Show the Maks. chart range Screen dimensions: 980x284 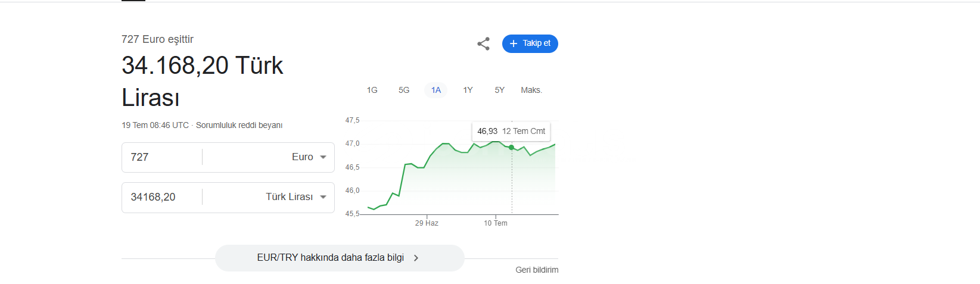531,90
